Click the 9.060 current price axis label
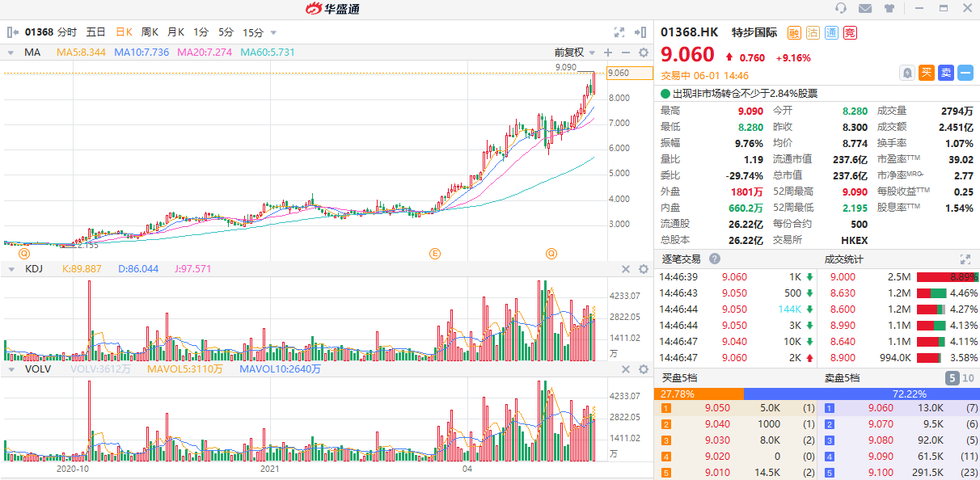 629,73
